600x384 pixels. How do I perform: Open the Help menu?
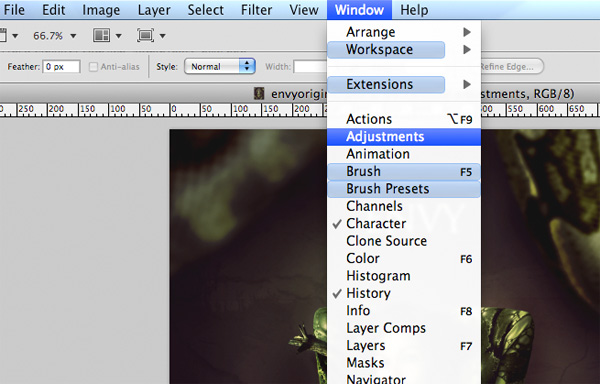(x=414, y=10)
